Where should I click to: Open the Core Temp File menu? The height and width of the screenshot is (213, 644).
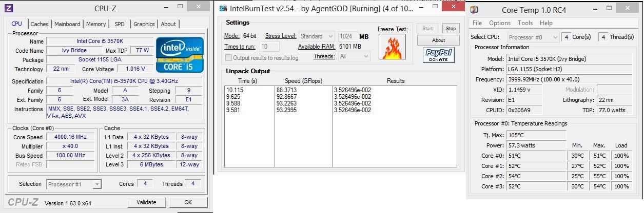tap(477, 23)
